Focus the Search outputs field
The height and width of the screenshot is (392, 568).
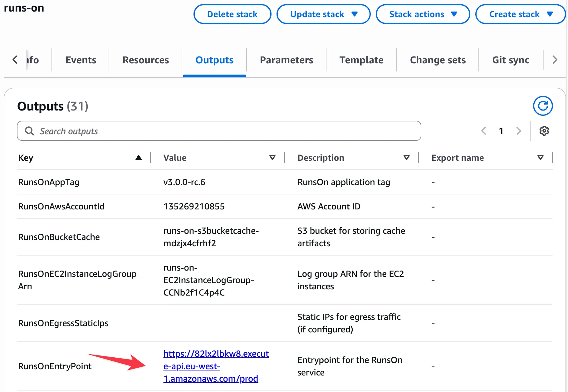click(x=219, y=131)
